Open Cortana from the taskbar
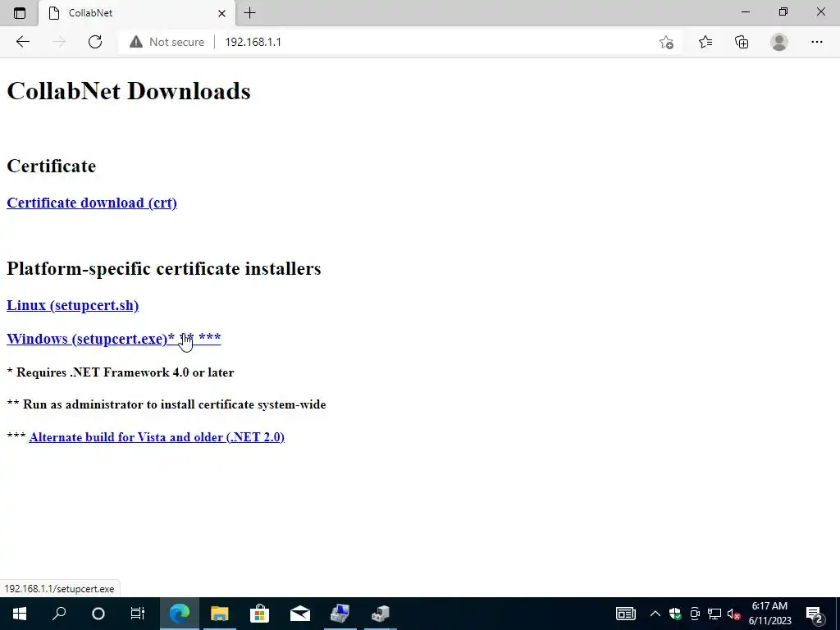This screenshot has height=630, width=840. [98, 614]
